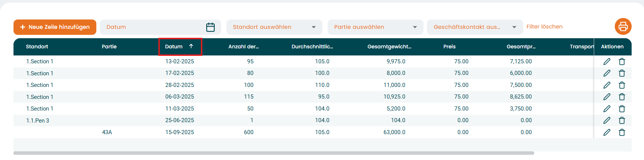
Task: Open the calendar date picker icon
Action: pos(210,27)
